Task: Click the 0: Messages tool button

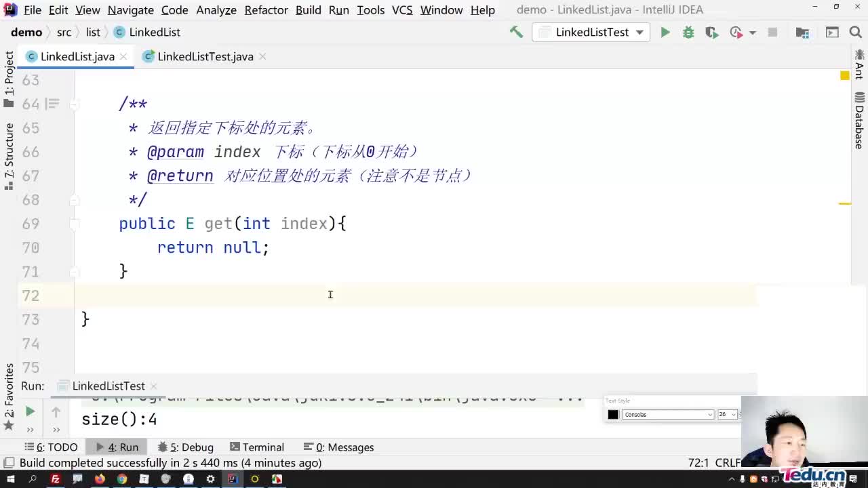Action: (x=338, y=447)
